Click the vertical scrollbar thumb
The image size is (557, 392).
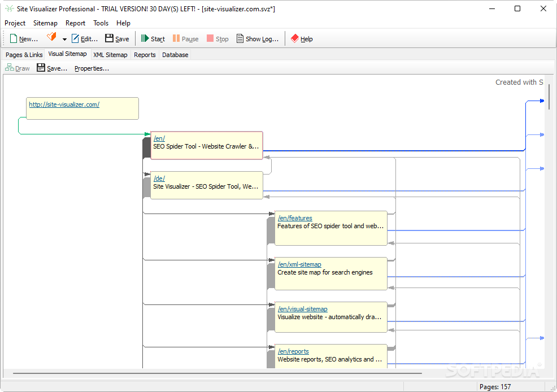tap(549, 97)
